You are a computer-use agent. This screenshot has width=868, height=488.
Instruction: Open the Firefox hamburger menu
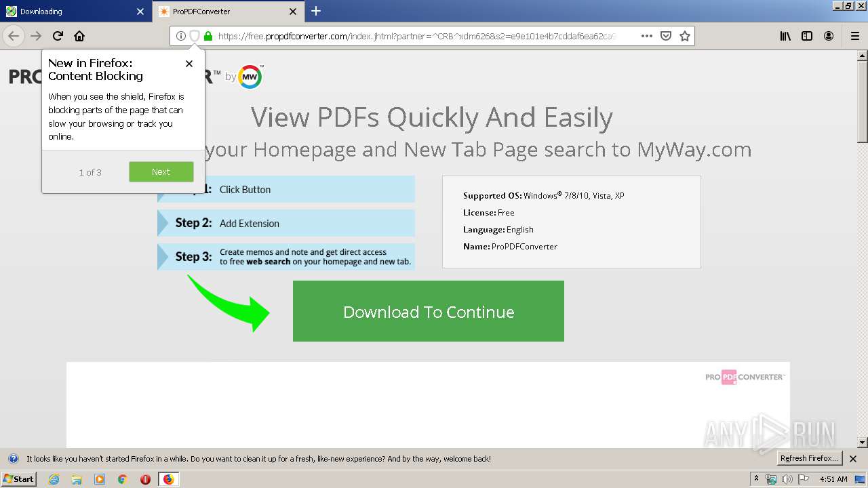[x=854, y=36]
